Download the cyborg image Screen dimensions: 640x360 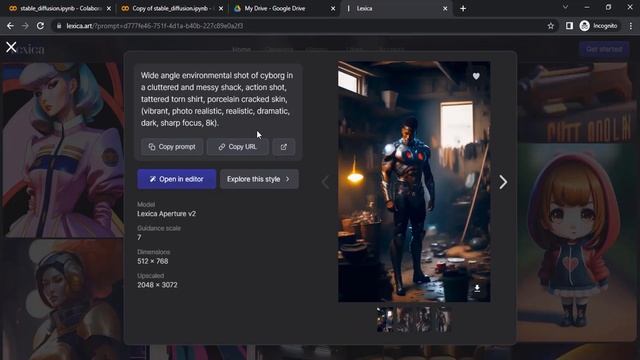(477, 289)
